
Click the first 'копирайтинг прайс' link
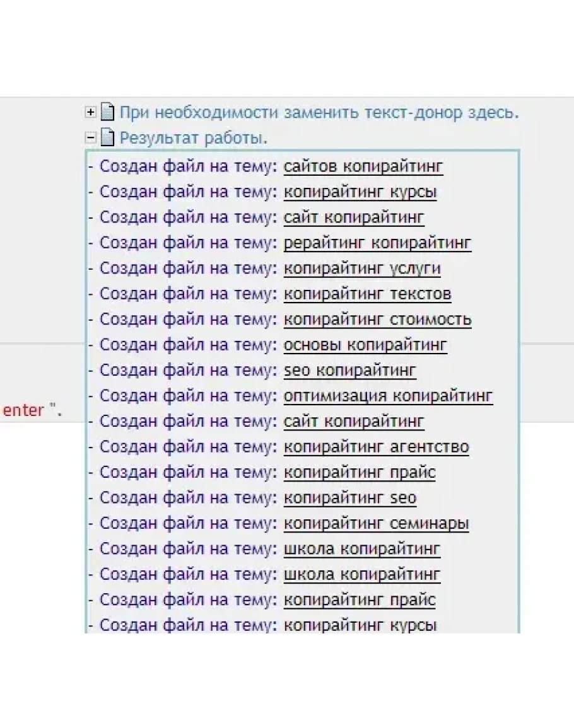coord(360,473)
